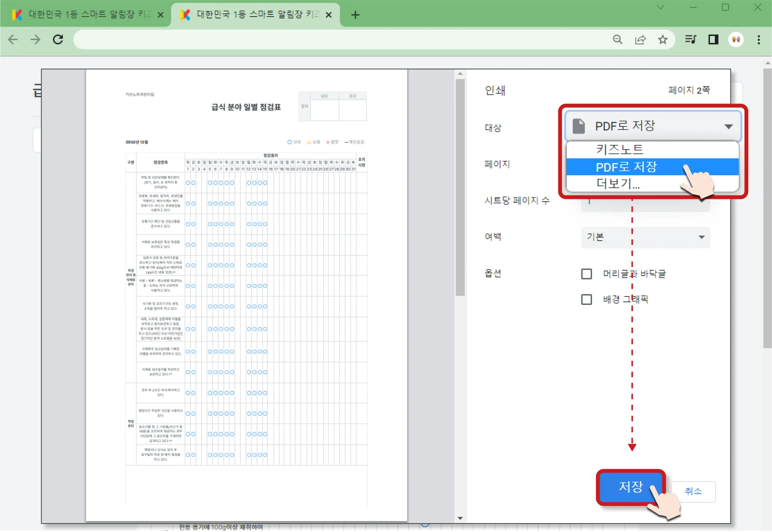Screen dimensions: 772x532
Task: Open the media control playlist icon
Action: click(690, 39)
